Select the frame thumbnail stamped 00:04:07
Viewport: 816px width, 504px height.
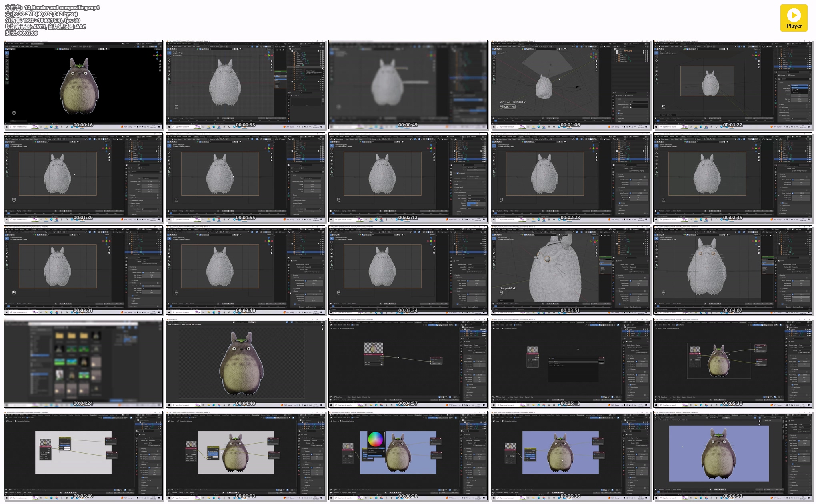(x=733, y=270)
